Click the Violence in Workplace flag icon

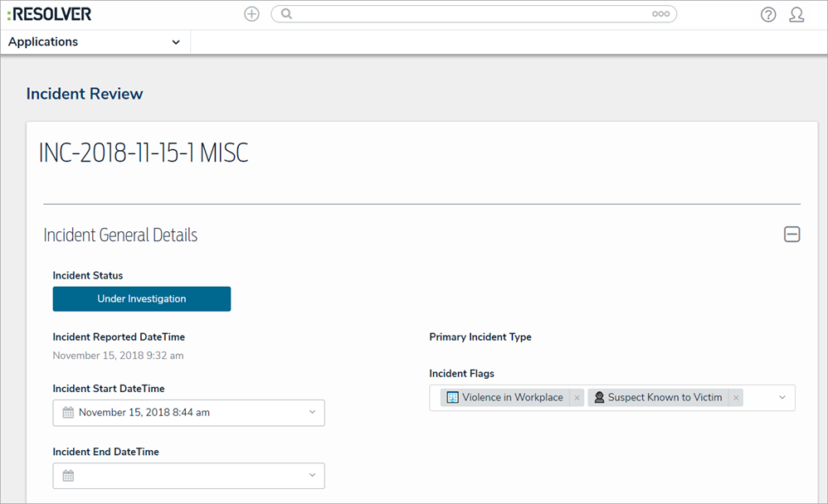pyautogui.click(x=452, y=397)
